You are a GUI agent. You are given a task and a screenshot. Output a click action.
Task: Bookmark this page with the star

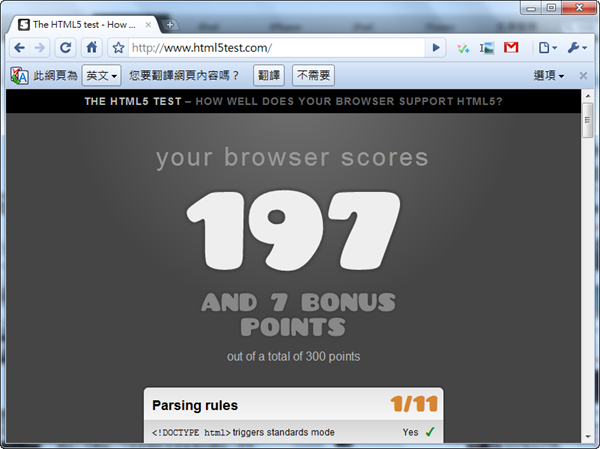(x=118, y=48)
